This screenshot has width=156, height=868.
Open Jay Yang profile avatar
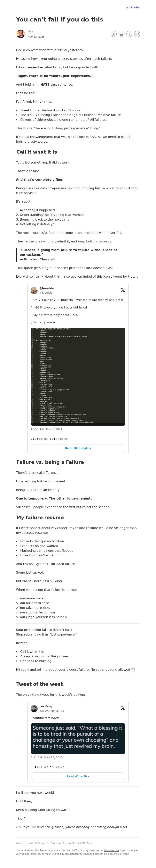point(34,709)
